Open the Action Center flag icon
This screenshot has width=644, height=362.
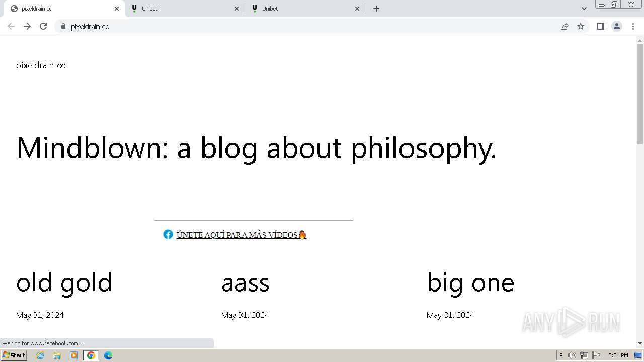point(596,355)
